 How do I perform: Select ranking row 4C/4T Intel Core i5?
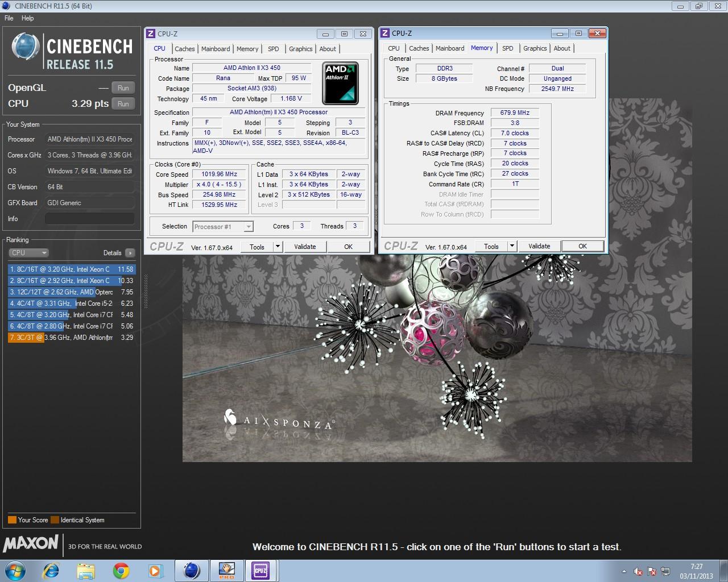72,304
